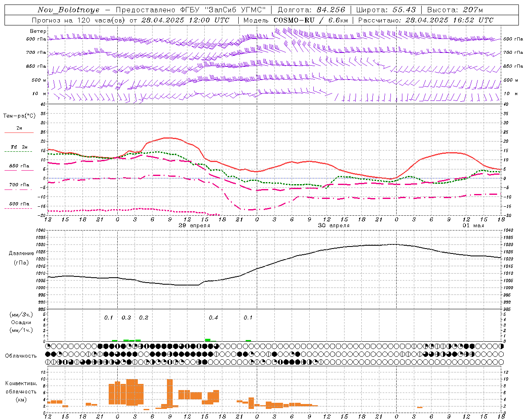
Task: Click the Облачность row label
Action: click(21, 356)
